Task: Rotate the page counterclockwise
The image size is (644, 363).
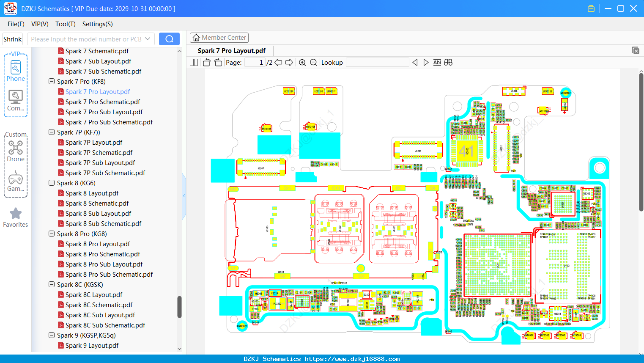Action: (207, 63)
